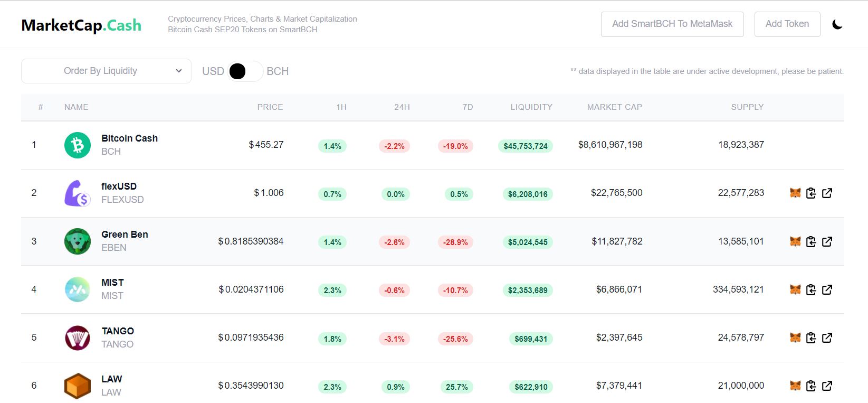Screen dimensions: 868x403
Task: Sort by the 7D column header
Action: pos(468,107)
